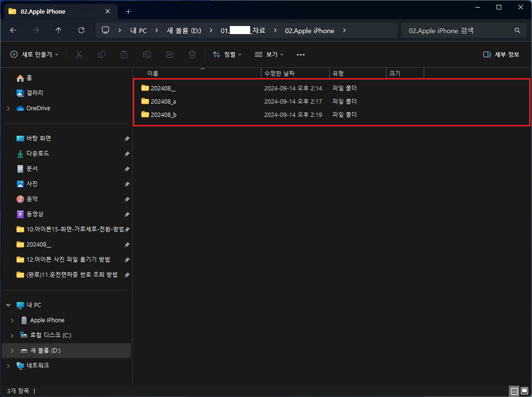Open 갤러리 in the navigation pane

point(30,93)
